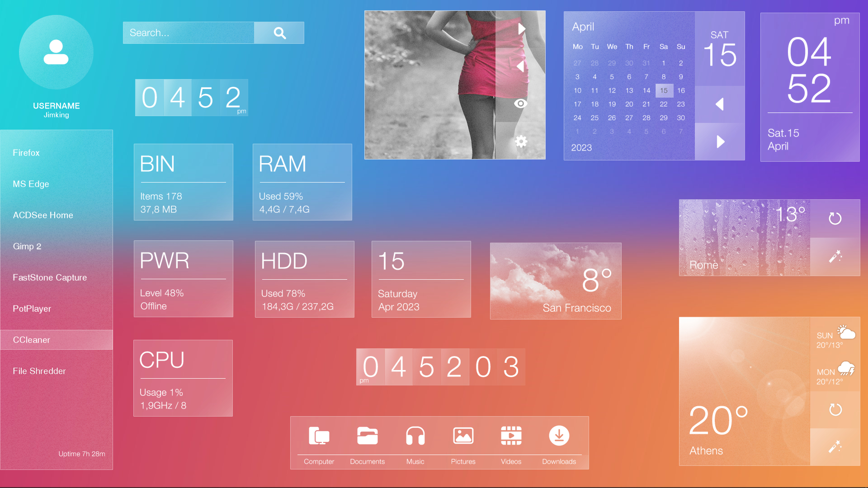The height and width of the screenshot is (488, 868).
Task: Refresh the Athens weather widget
Action: (835, 409)
